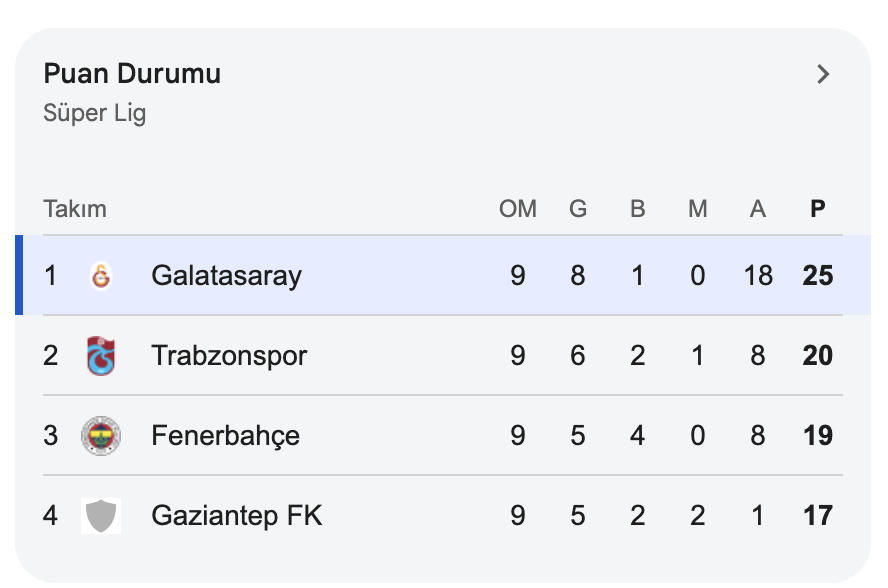The width and height of the screenshot is (888, 588).
Task: Click the Gaziantep FK shield icon
Action: click(101, 516)
